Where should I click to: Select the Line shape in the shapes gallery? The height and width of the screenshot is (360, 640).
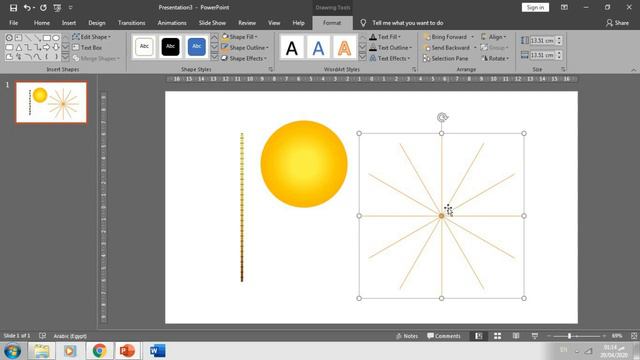(28, 38)
